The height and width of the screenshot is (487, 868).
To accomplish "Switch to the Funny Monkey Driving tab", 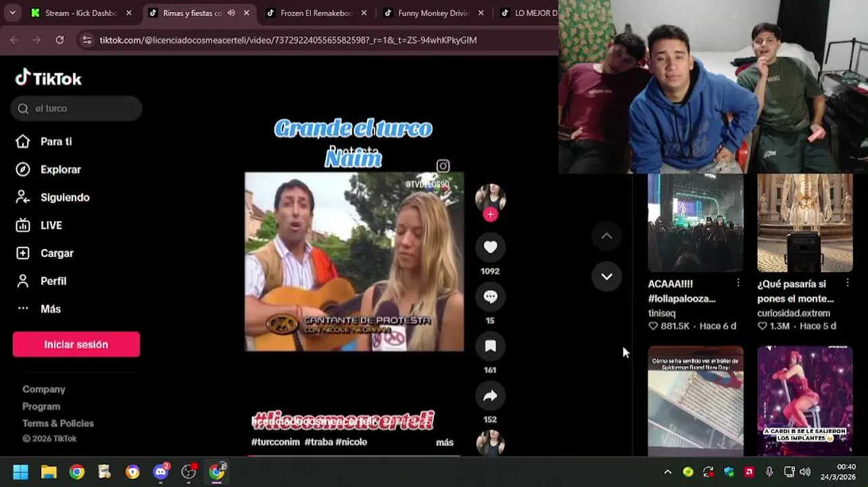I will point(433,13).
